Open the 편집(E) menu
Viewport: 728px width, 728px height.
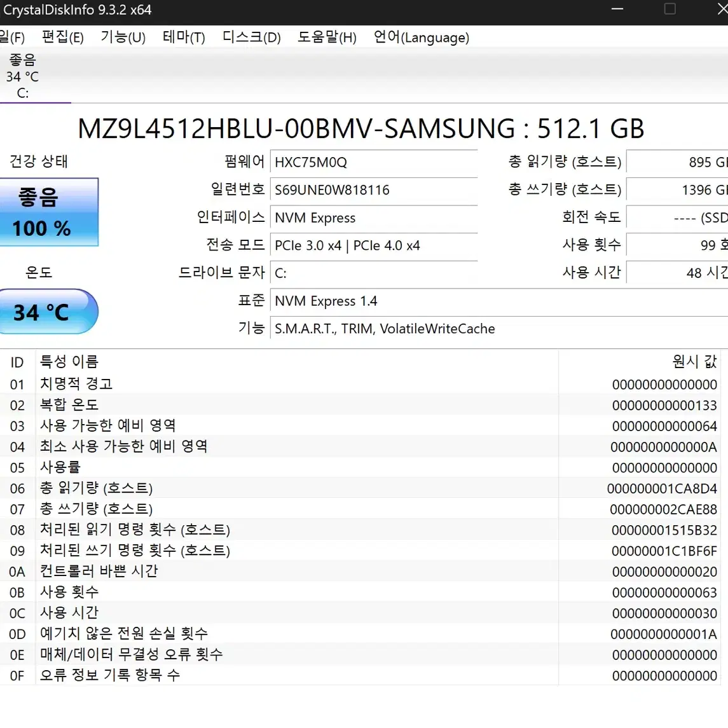tap(63, 37)
